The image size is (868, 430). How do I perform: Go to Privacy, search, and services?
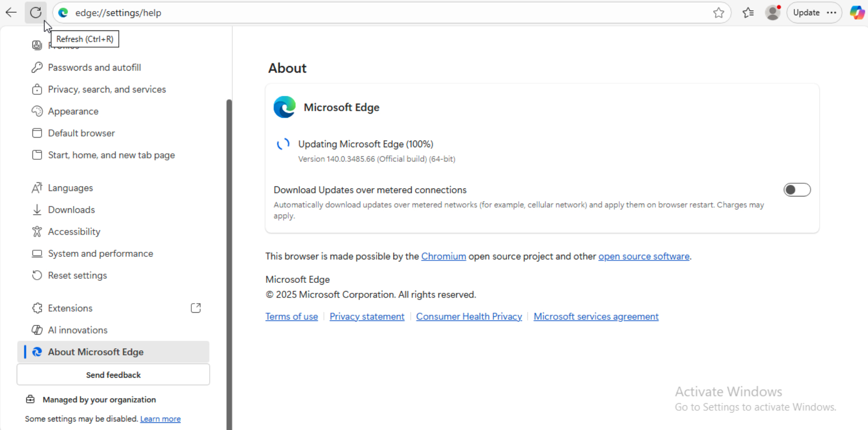pyautogui.click(x=107, y=89)
